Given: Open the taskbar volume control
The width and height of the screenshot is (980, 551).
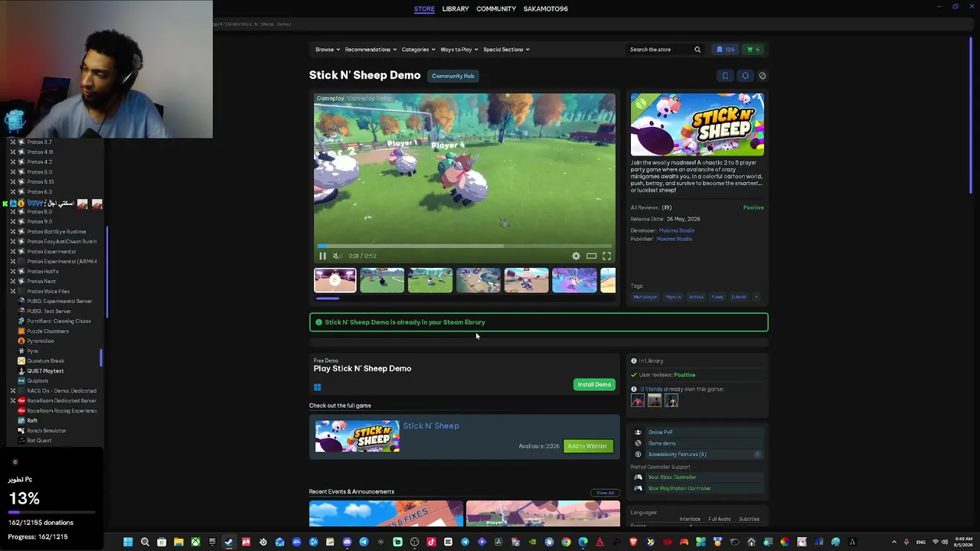Looking at the screenshot, I should 945,542.
